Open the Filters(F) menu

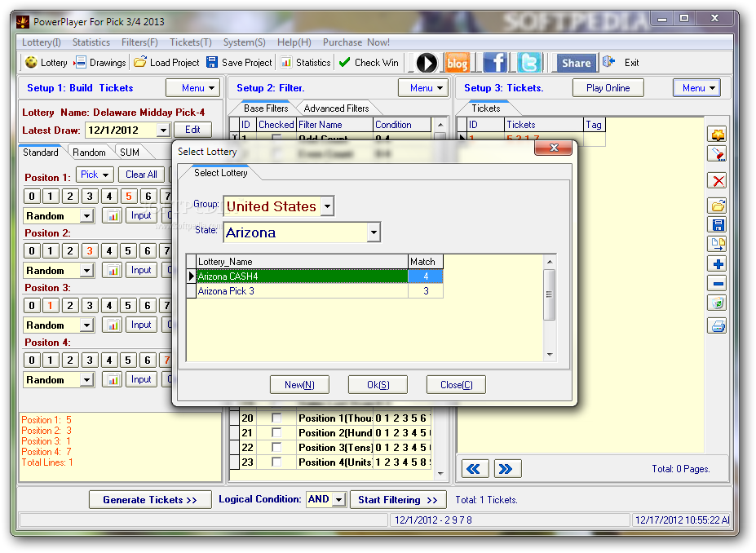point(139,42)
